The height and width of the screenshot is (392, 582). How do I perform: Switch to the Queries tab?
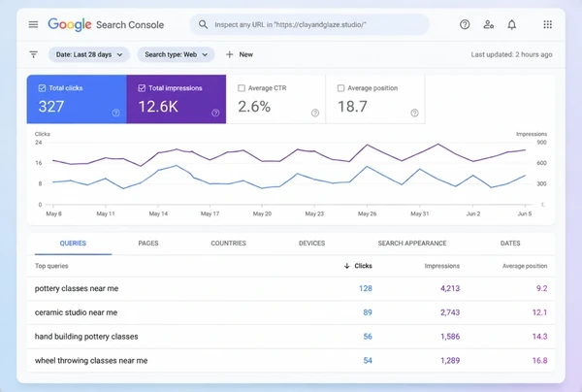tap(73, 244)
